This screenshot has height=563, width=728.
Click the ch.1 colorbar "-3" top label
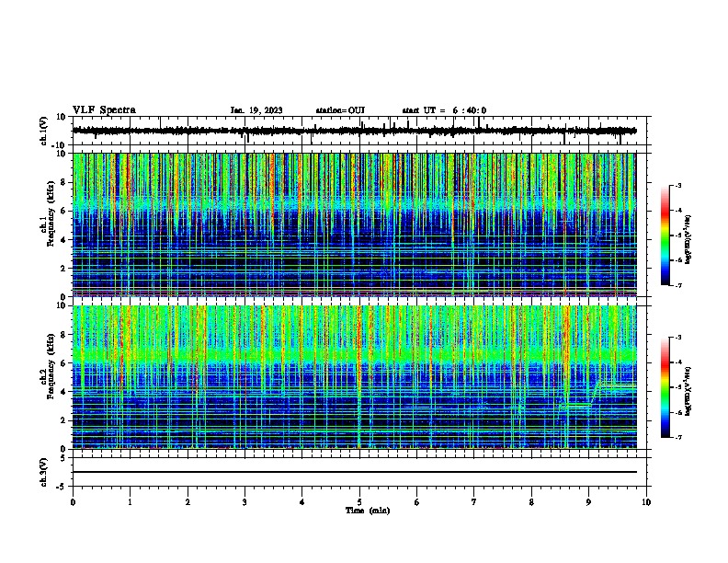[x=678, y=186]
